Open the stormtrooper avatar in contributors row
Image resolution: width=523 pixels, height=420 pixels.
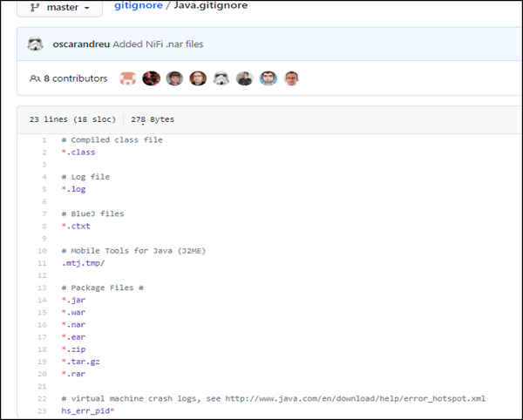pos(221,78)
